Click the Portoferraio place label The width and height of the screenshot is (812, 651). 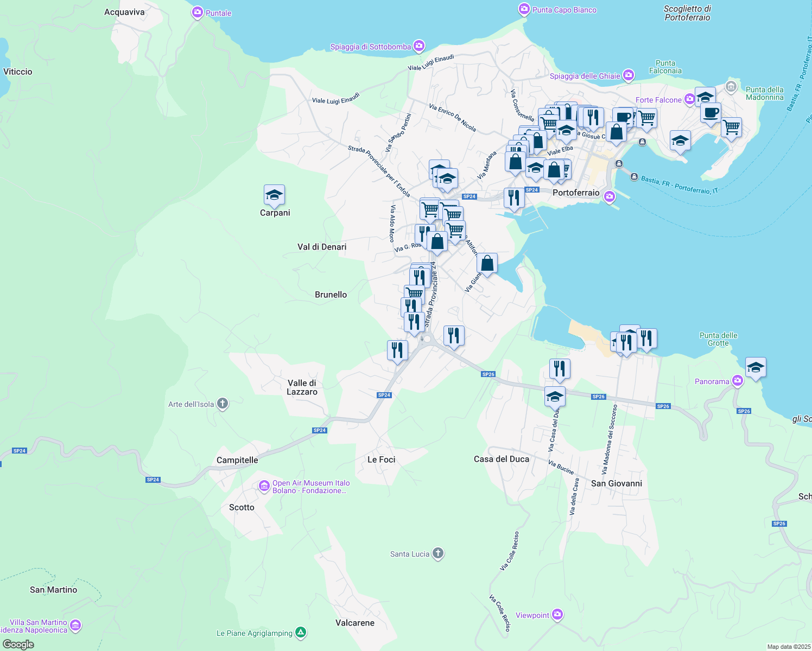pyautogui.click(x=575, y=193)
